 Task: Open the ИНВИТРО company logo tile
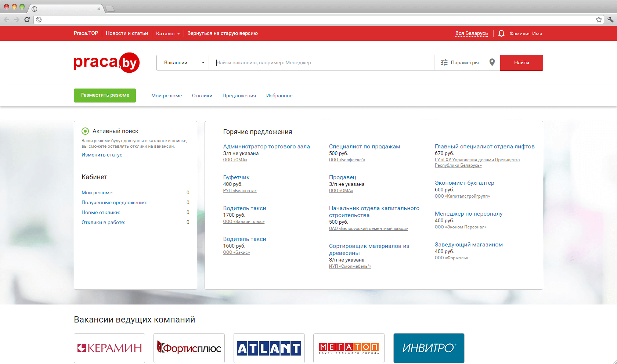tap(429, 348)
